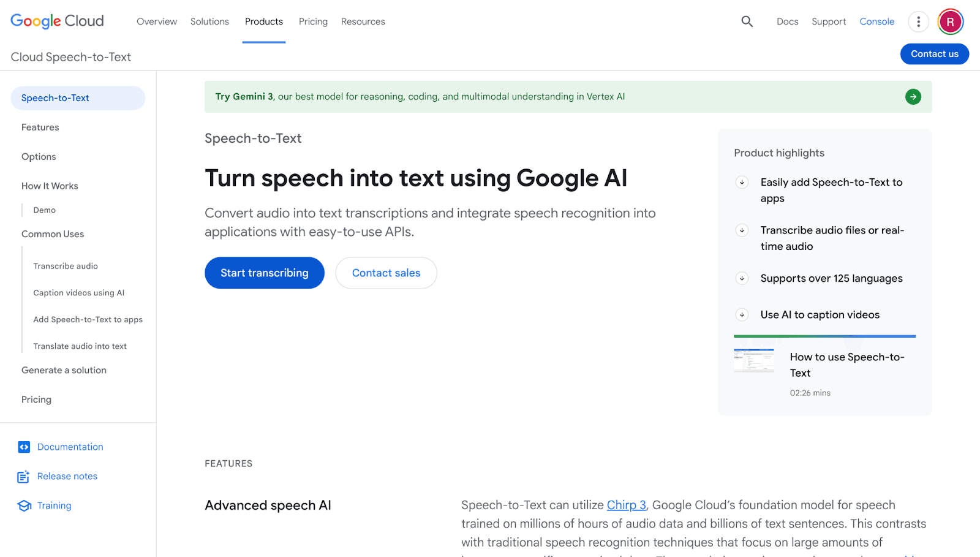Click the Start transcribing button
The width and height of the screenshot is (980, 557).
(x=264, y=273)
